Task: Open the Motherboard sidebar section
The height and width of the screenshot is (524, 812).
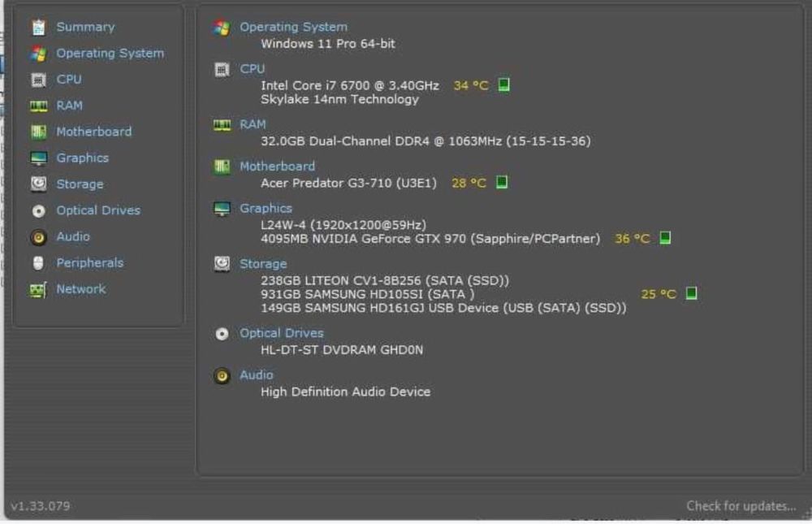Action: (93, 132)
